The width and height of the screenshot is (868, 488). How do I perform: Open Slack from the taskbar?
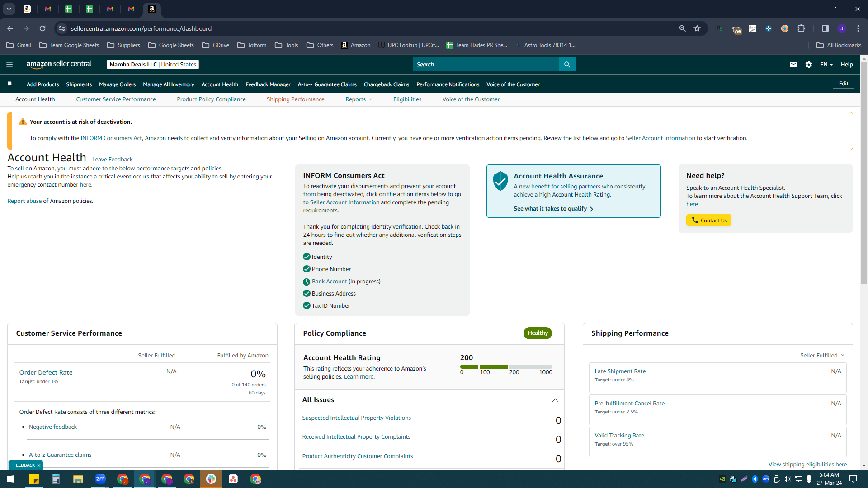click(211, 479)
